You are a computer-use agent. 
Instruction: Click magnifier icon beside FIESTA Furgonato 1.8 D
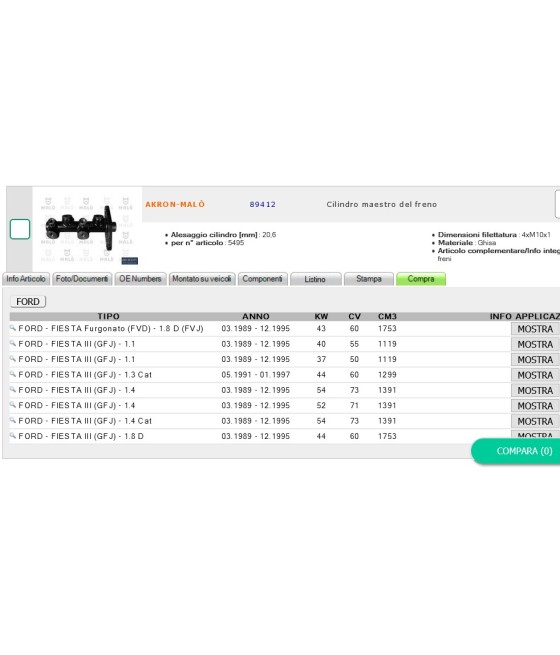13,328
